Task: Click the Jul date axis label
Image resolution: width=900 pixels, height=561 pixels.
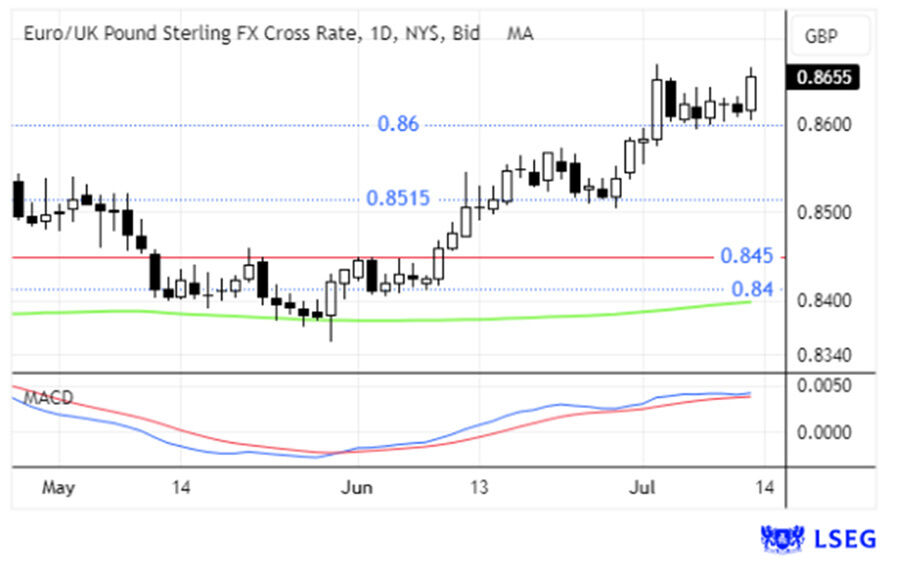Action: [642, 488]
